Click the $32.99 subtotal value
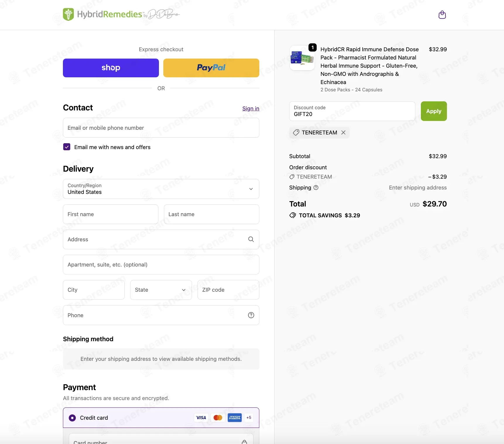This screenshot has width=504, height=444. (x=438, y=156)
